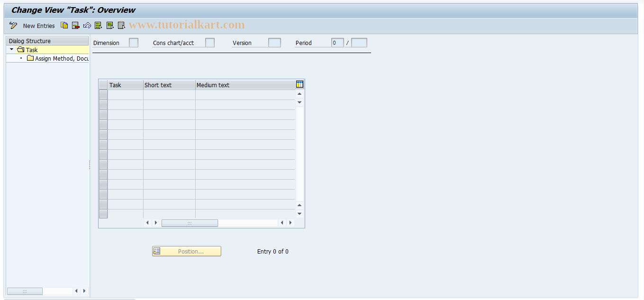
Task: Click the Select All icon
Action: coord(99,26)
